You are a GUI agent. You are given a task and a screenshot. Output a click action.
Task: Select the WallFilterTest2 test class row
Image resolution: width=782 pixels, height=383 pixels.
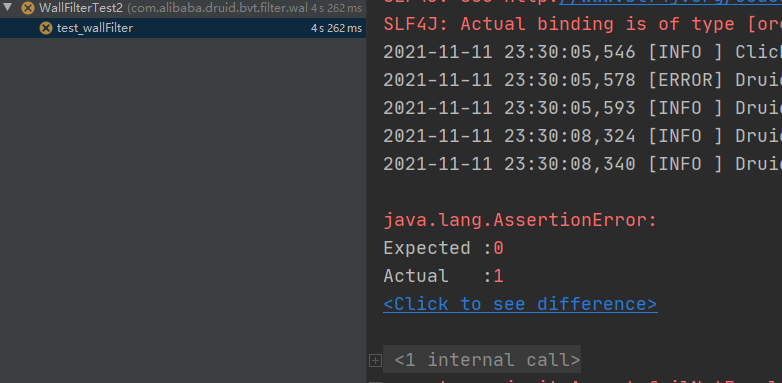click(183, 8)
